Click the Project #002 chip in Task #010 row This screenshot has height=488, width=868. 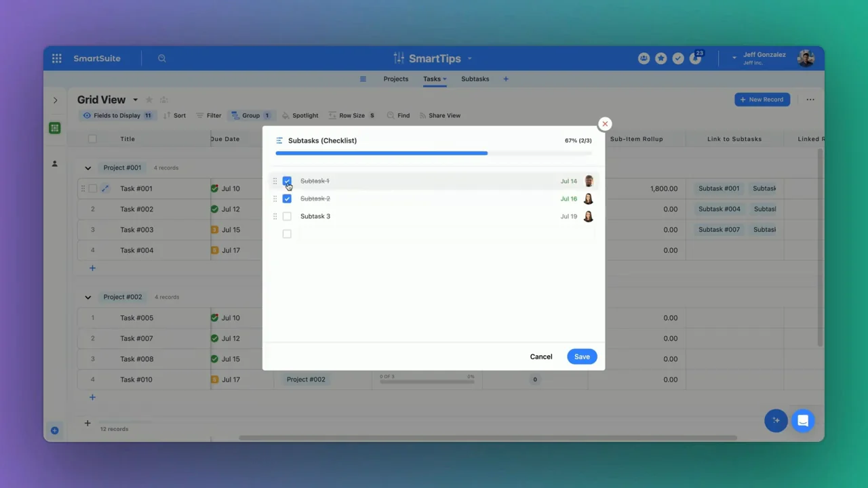coord(306,380)
